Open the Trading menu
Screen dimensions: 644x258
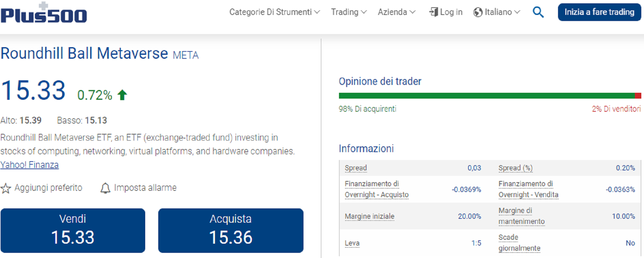[348, 12]
